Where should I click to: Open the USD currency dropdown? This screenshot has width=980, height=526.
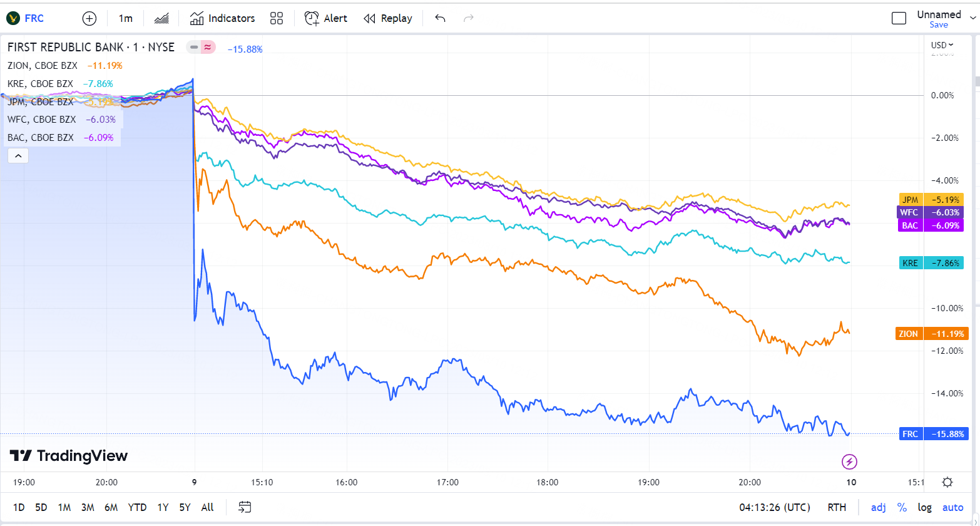click(942, 45)
